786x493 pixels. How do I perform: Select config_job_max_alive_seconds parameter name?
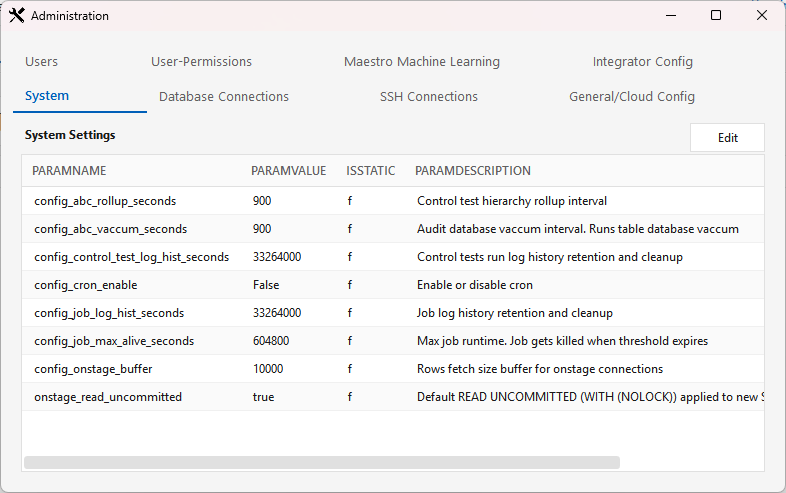click(114, 341)
